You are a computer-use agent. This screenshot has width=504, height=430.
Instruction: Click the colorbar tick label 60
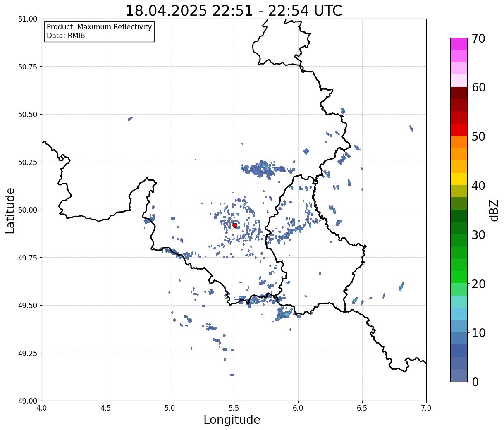[x=478, y=87]
